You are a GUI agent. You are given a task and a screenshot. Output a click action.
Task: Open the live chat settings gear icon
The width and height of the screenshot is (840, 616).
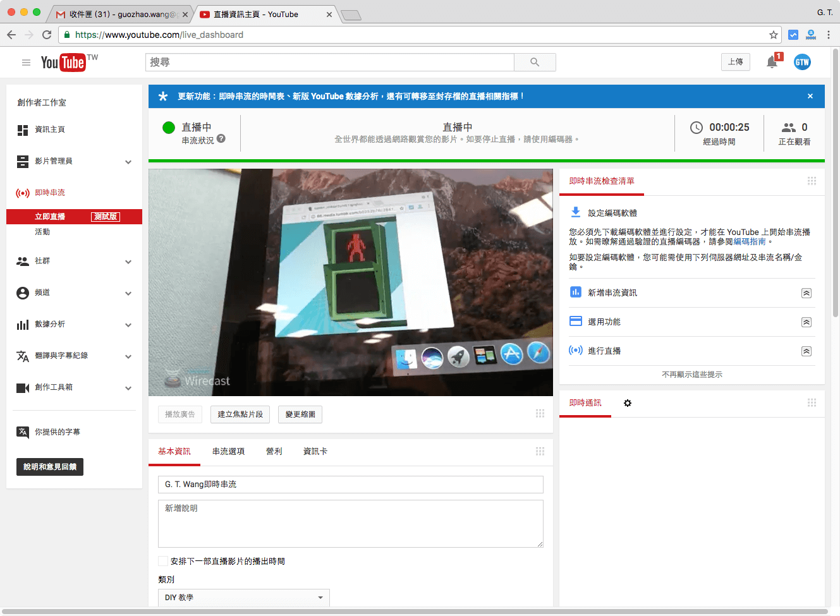[x=627, y=402]
